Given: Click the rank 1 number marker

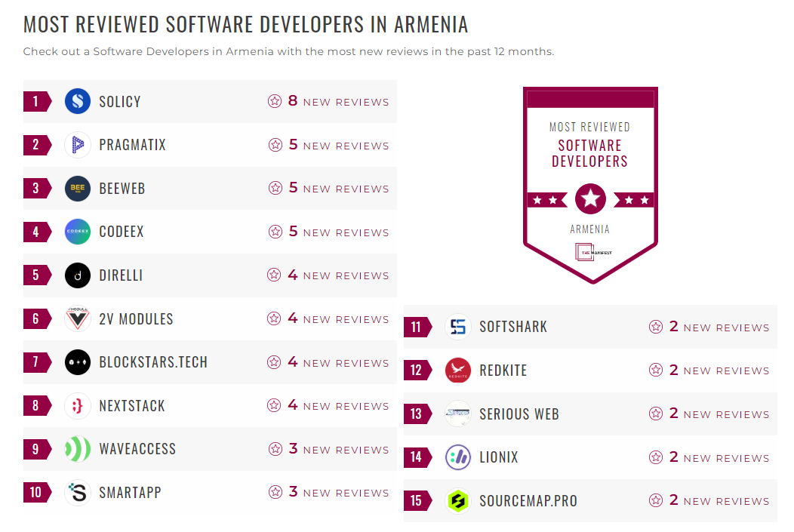Looking at the screenshot, I should point(35,101).
